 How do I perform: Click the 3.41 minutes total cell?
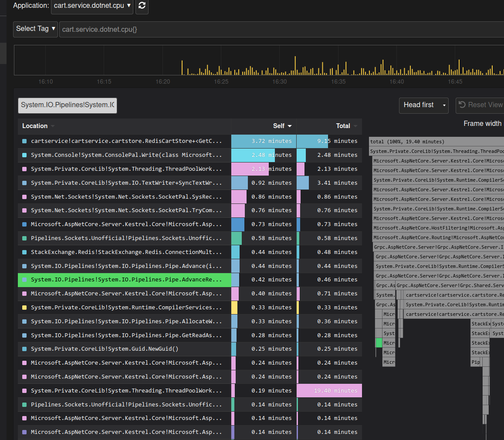(329, 183)
